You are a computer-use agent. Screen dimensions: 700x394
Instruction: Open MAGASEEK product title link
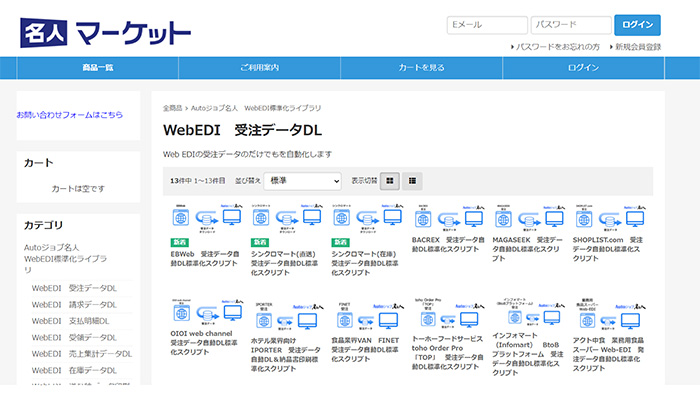click(527, 249)
